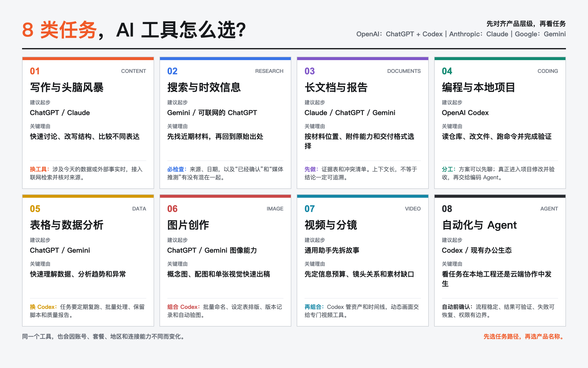Click the heading '图片创作'
The image size is (588, 368).
[x=188, y=225]
